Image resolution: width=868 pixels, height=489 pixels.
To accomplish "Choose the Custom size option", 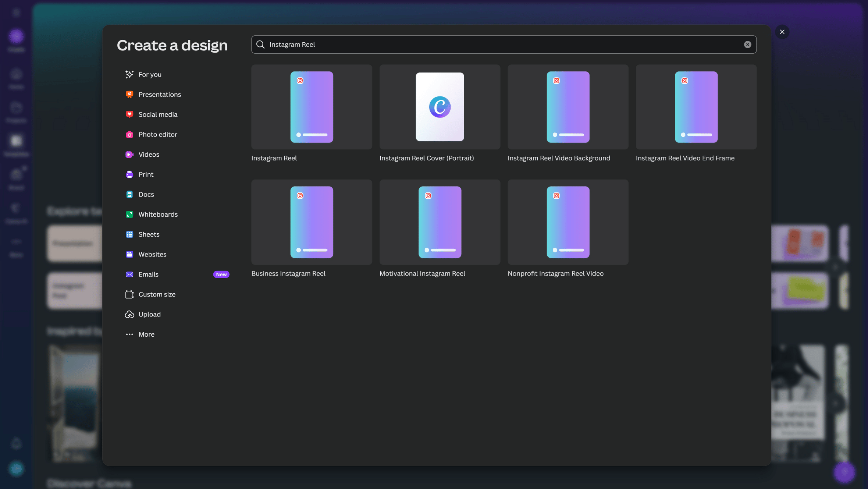I will click(157, 294).
